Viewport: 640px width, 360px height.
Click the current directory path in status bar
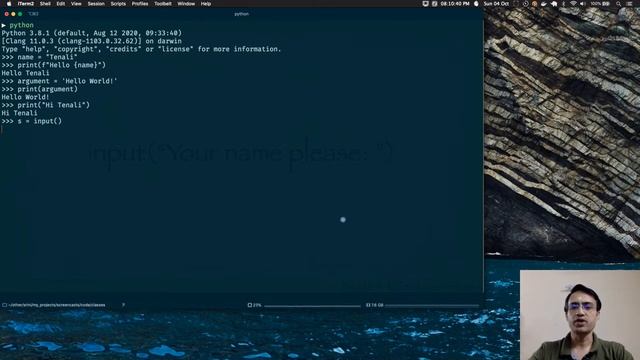click(x=57, y=305)
